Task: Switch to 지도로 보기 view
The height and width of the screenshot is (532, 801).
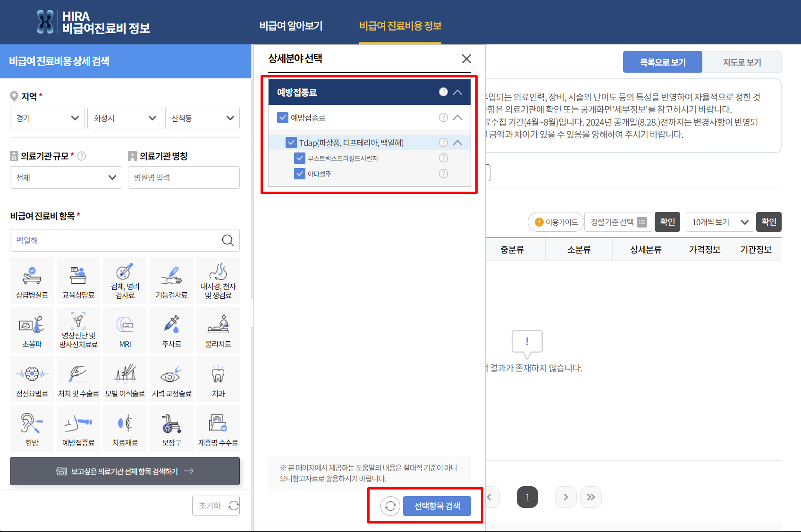Action: tap(742, 62)
